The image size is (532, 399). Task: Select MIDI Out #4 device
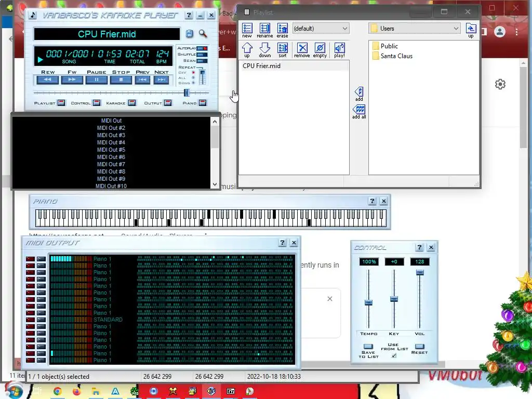coord(111,142)
